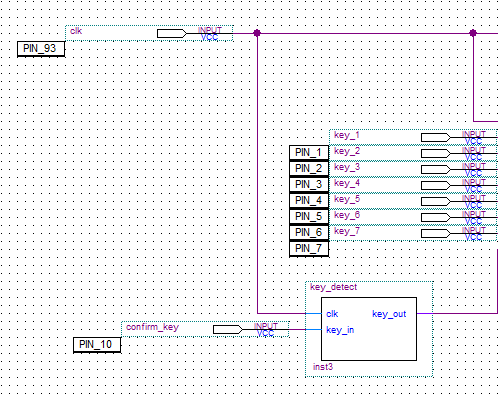Select the key_2 pin name label
This screenshot has width=498, height=395.
tap(347, 151)
